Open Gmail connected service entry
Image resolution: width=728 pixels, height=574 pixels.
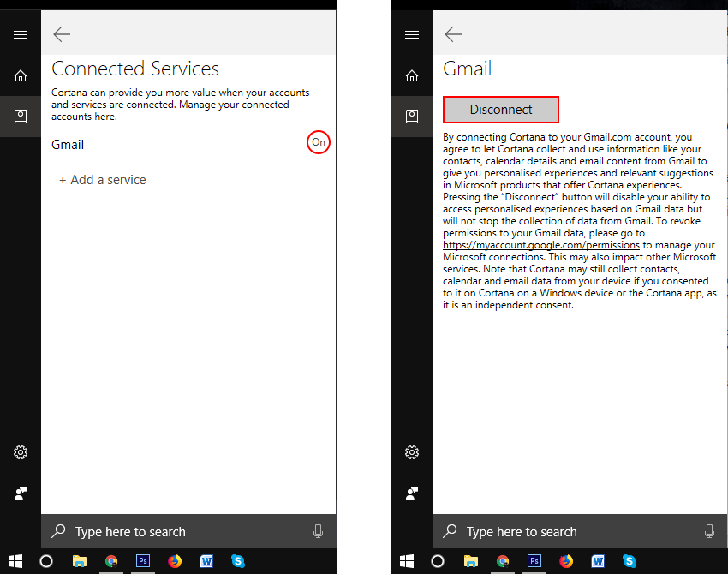tap(68, 145)
